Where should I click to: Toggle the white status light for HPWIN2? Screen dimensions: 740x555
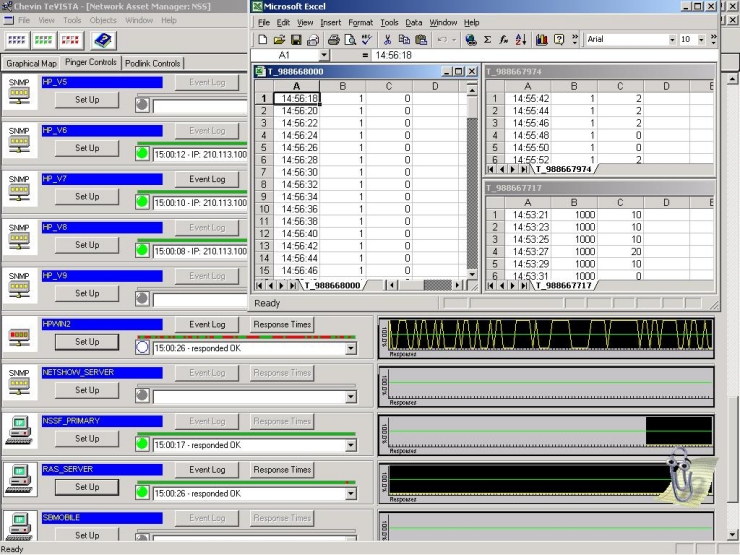point(142,348)
